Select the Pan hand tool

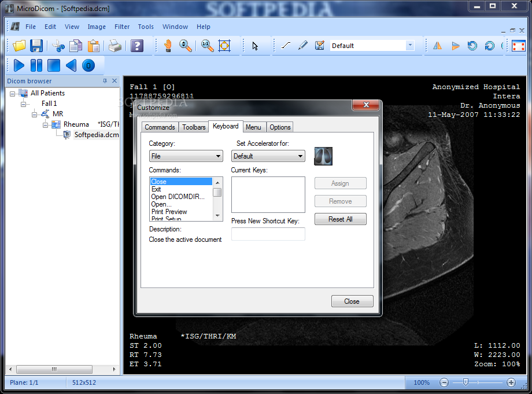point(168,46)
